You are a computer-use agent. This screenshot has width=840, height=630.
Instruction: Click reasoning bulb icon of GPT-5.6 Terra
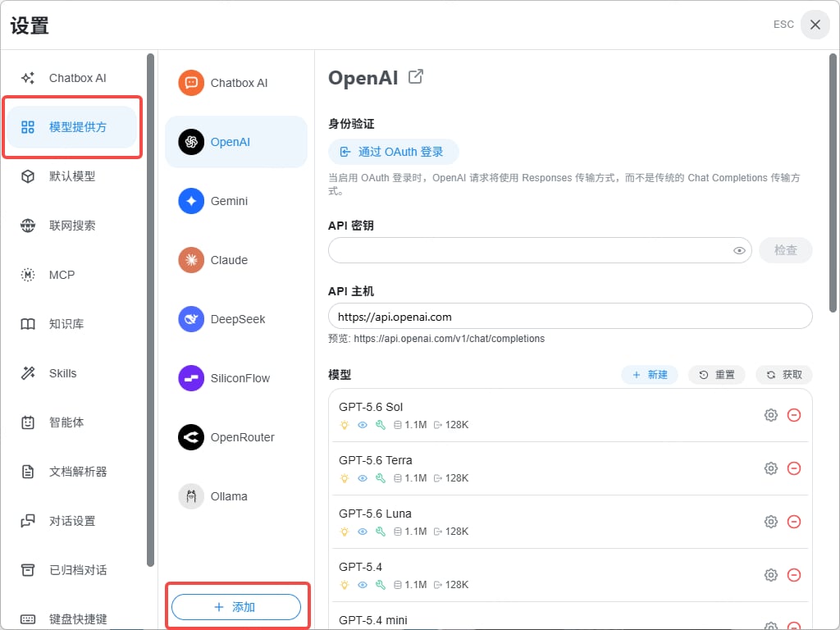(345, 478)
